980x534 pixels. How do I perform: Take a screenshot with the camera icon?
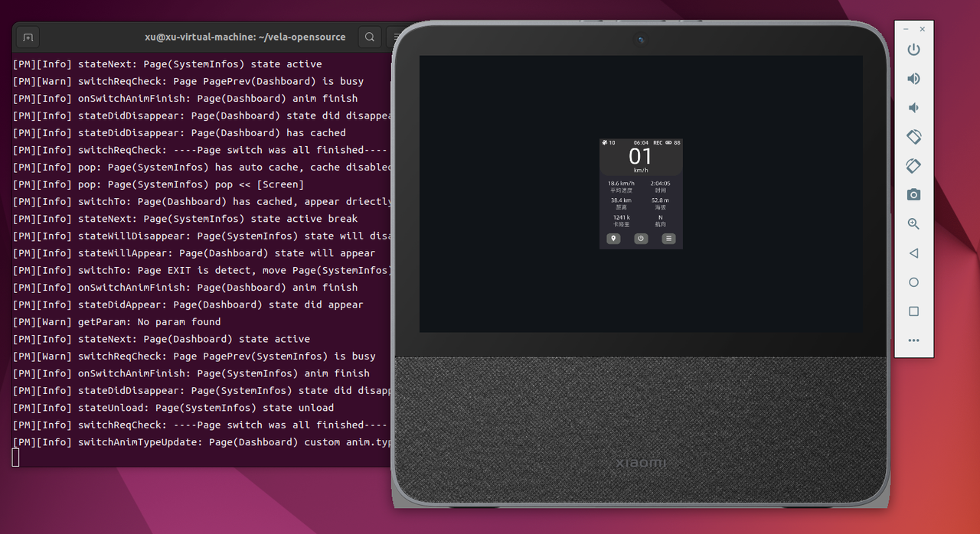click(x=913, y=195)
